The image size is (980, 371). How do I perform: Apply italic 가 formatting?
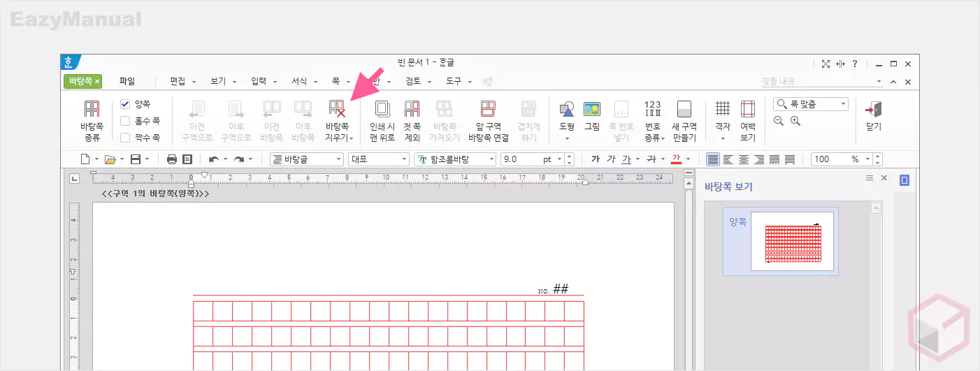[x=611, y=159]
